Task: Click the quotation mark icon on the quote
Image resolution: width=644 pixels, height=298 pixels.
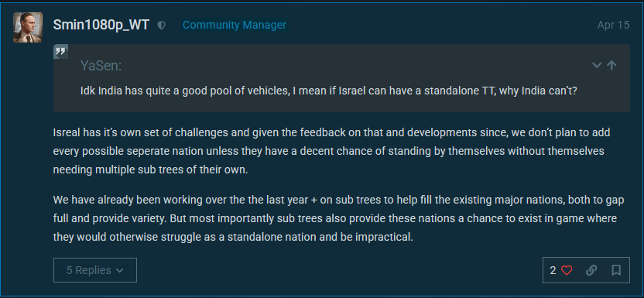Action: [61, 52]
